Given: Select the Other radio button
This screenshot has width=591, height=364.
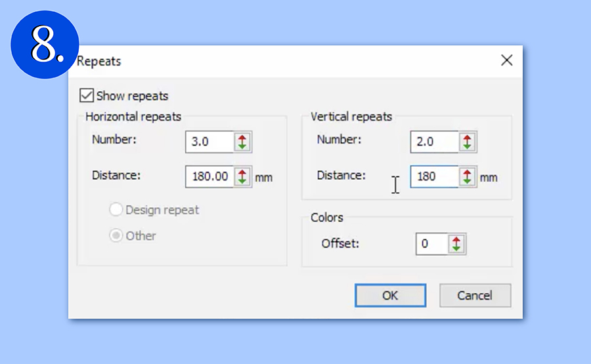Looking at the screenshot, I should pyautogui.click(x=116, y=235).
